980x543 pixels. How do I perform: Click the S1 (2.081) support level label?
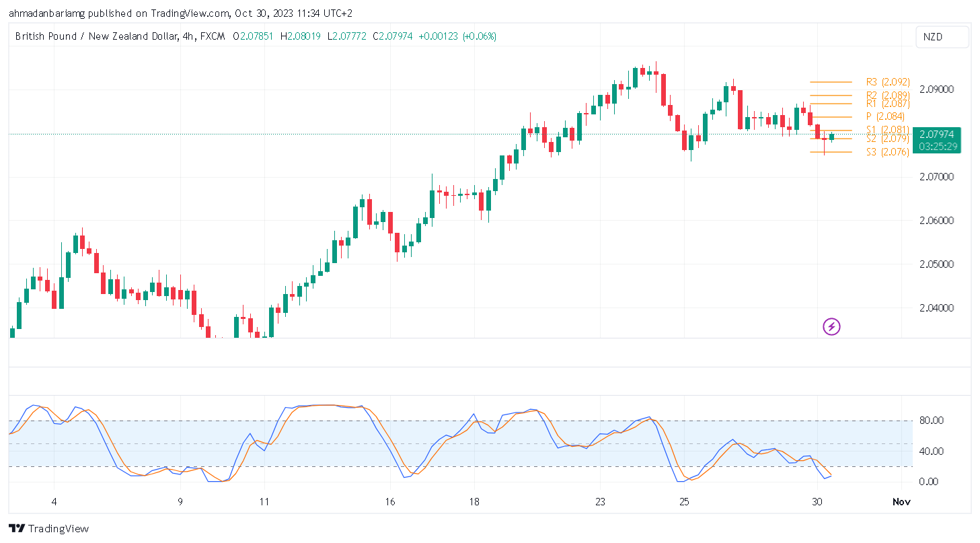(x=887, y=129)
